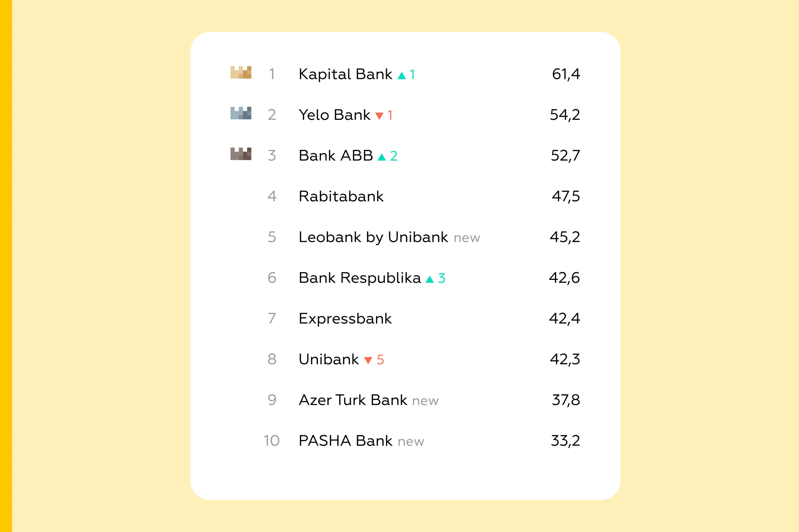Click the gold crown icon beside rank 1
799x532 pixels.
[241, 72]
